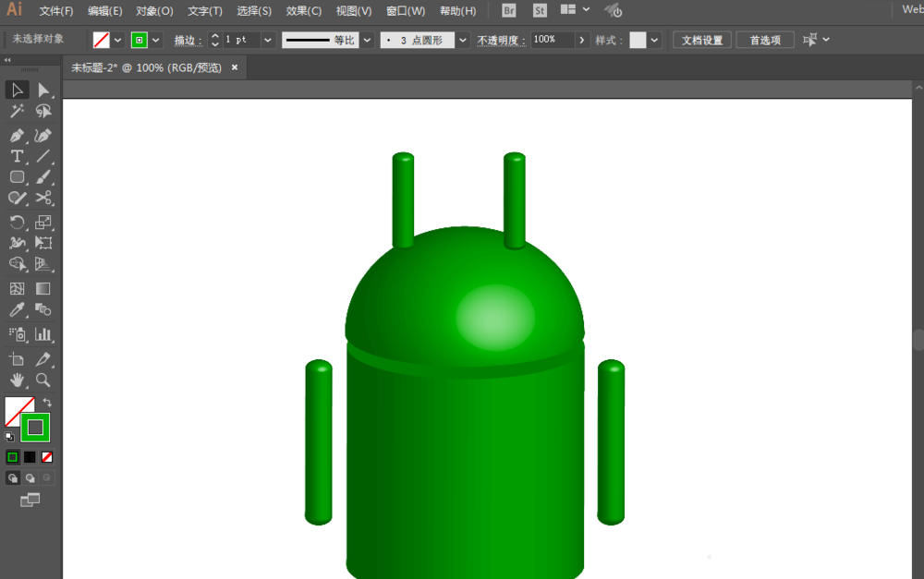Select the Direct Selection tool
The image size is (924, 579).
coord(43,90)
